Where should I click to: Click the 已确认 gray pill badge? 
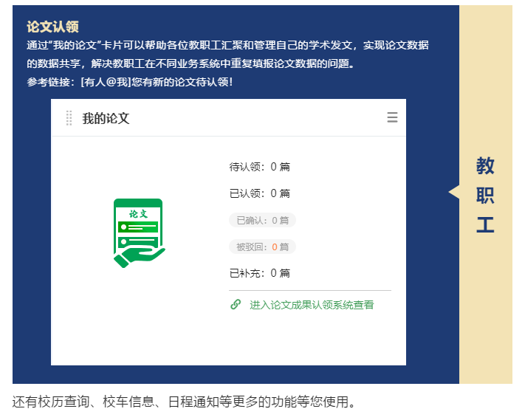(262, 220)
